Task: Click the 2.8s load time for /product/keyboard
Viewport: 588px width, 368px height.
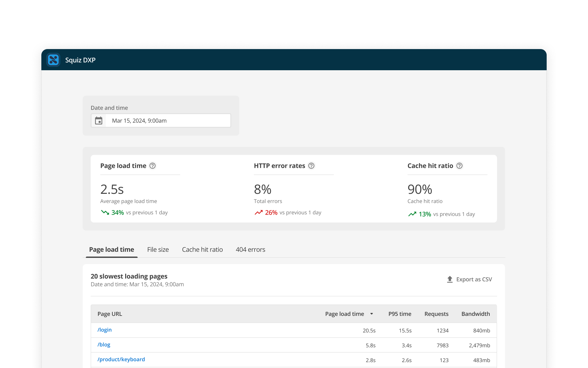Action: point(371,360)
